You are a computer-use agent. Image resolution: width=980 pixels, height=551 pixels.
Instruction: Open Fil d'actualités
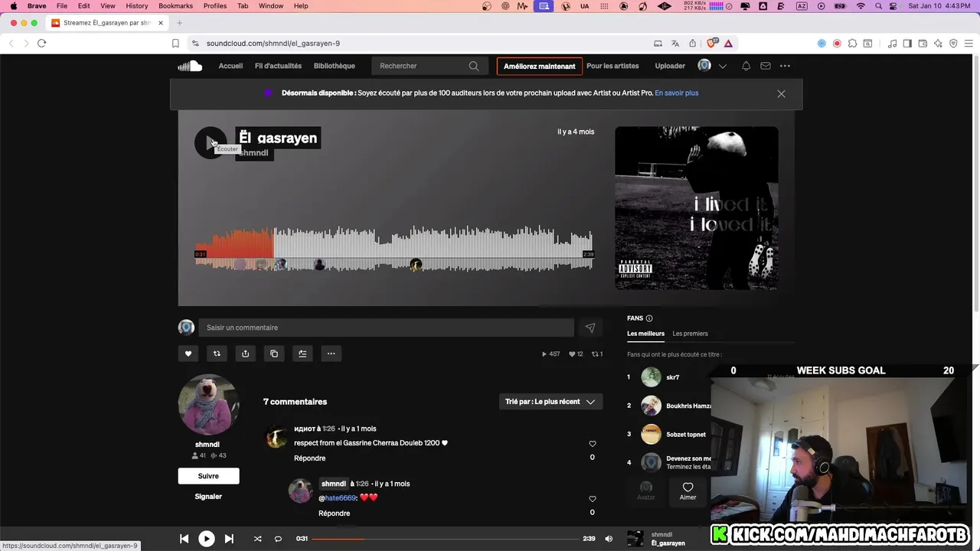(278, 66)
